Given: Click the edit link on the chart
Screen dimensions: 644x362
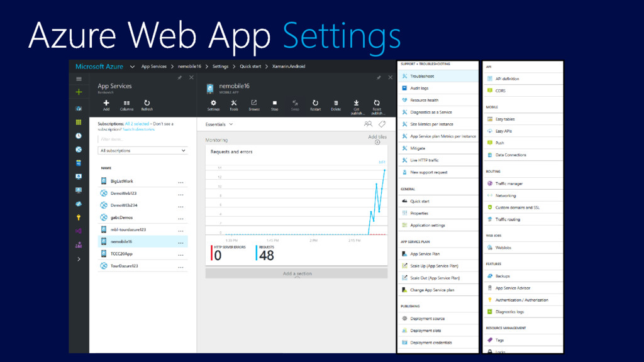Looking at the screenshot, I should 382,162.
